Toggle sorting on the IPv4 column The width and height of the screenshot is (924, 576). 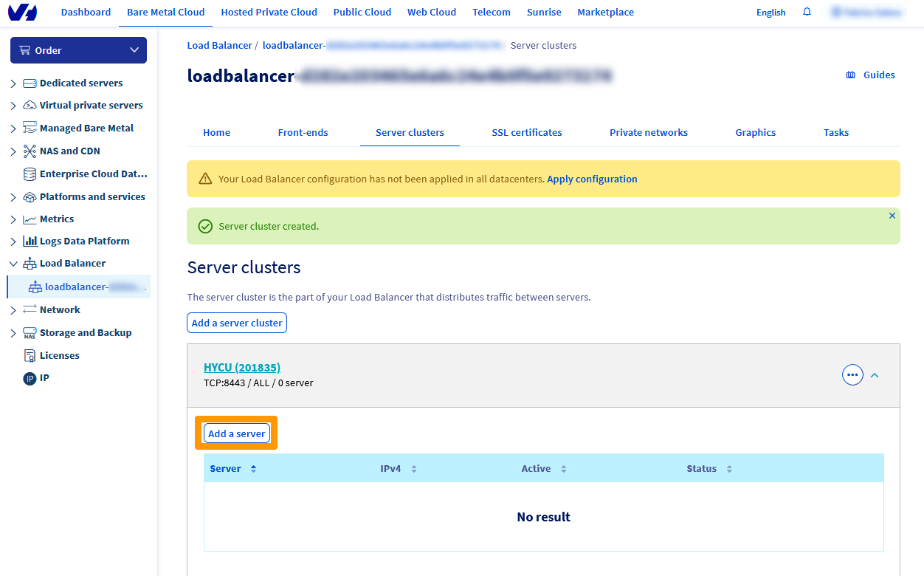coord(413,468)
